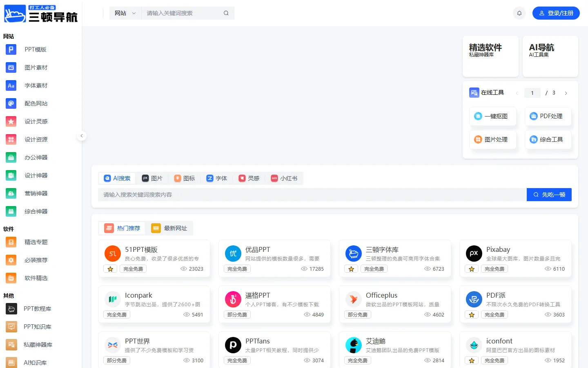Switch to the 灵感 search tab
Image resolution: width=588 pixels, height=368 pixels.
249,178
